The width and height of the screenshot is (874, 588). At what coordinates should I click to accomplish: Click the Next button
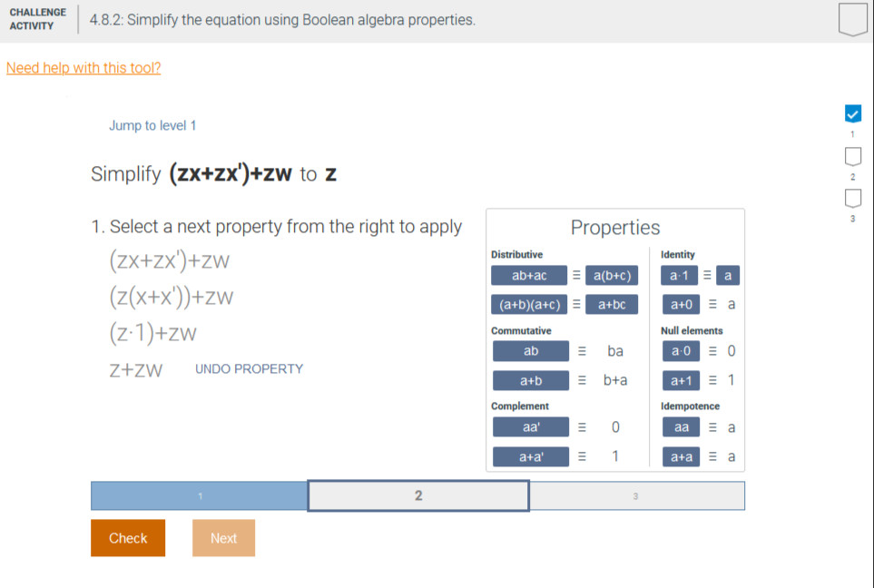click(223, 537)
